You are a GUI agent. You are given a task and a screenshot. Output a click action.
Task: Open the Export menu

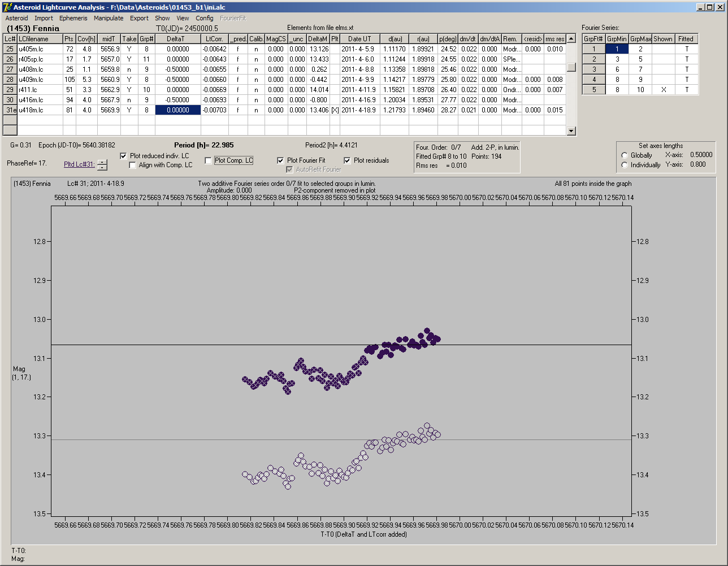click(x=139, y=18)
